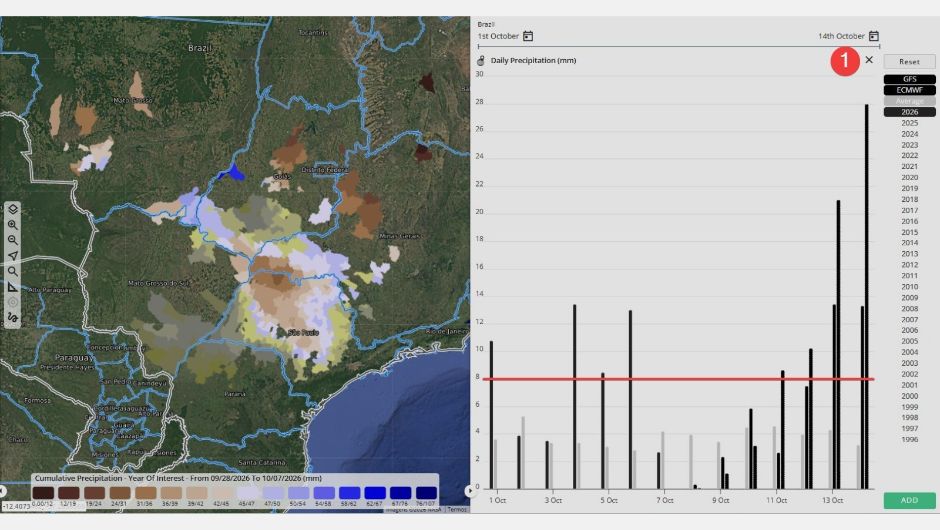Select year 2019 in the list
940x530 pixels.
click(x=909, y=188)
